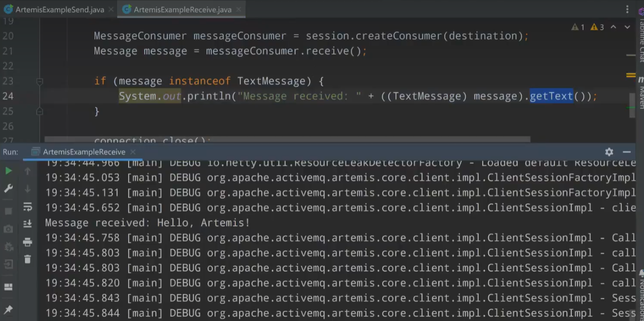Dump threads with the camera icon
The height and width of the screenshot is (321, 644).
tap(8, 229)
